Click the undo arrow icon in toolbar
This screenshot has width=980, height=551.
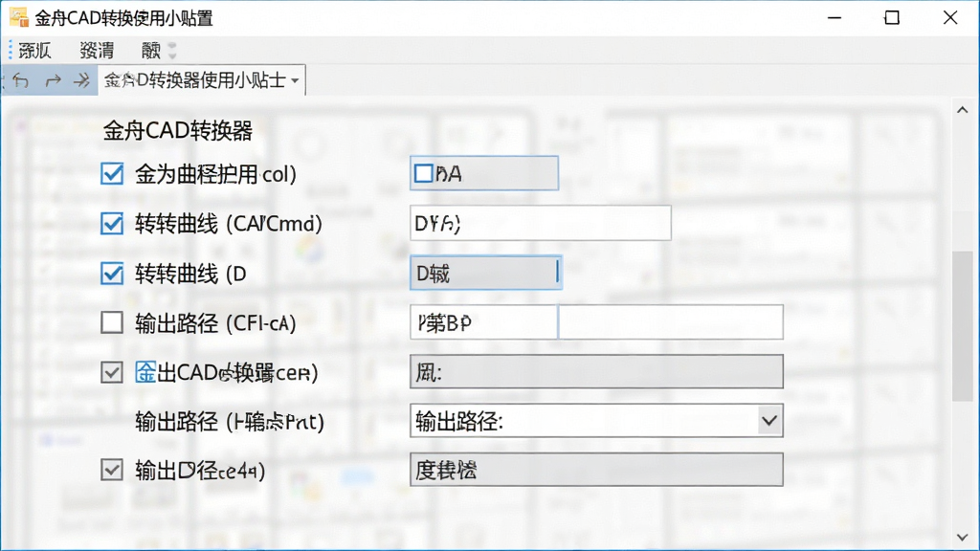point(21,80)
